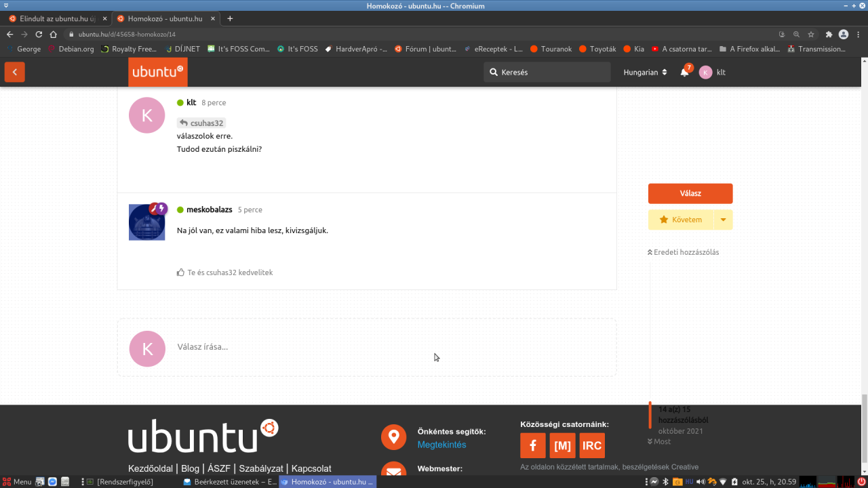Click the Keresés search field

(547, 73)
